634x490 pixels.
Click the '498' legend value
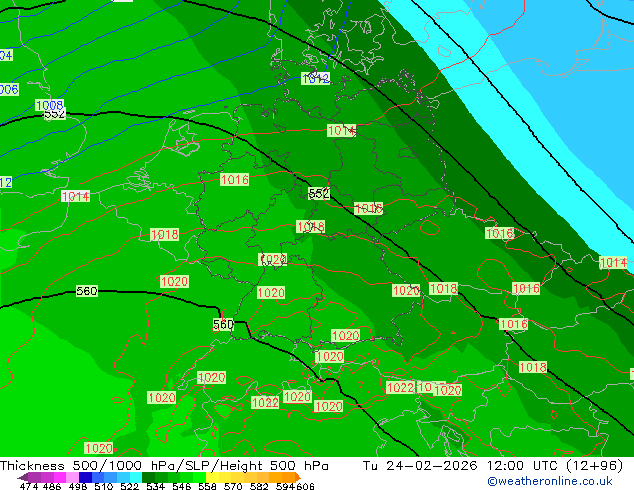pyautogui.click(x=78, y=486)
